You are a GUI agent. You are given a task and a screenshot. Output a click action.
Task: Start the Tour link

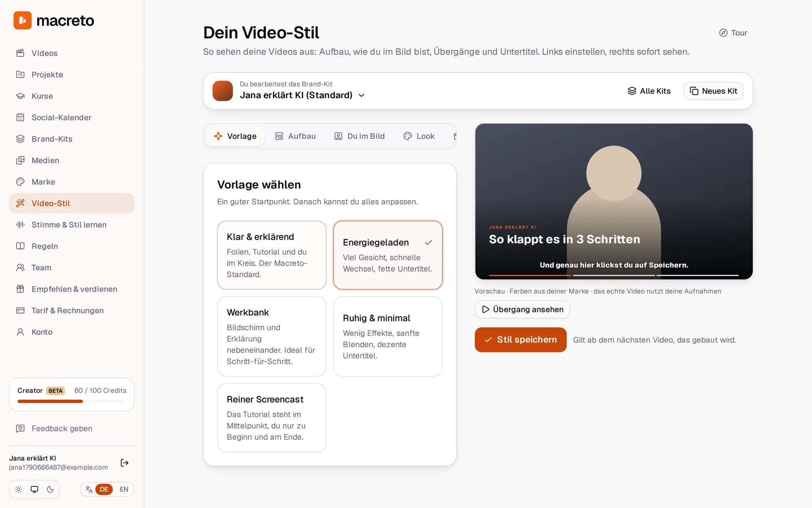point(733,33)
